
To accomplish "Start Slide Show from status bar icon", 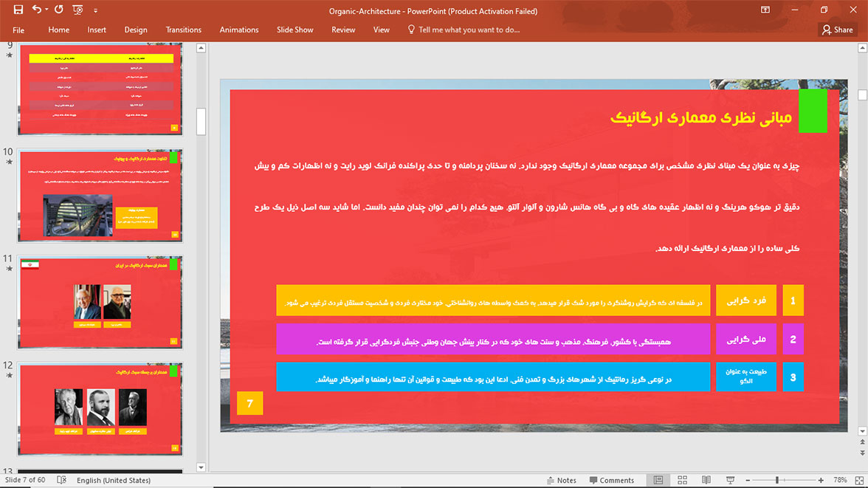I will coord(730,480).
